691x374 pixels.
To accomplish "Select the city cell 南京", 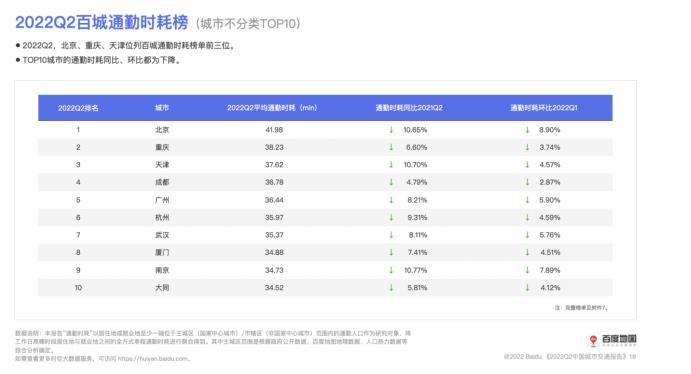I will [162, 270].
